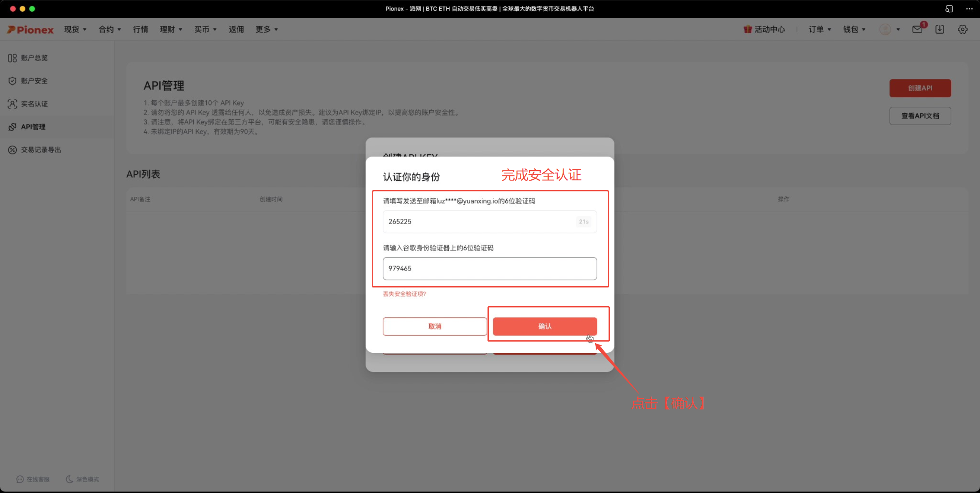The width and height of the screenshot is (980, 493).
Task: Click the 查看API文档 button
Action: [920, 116]
